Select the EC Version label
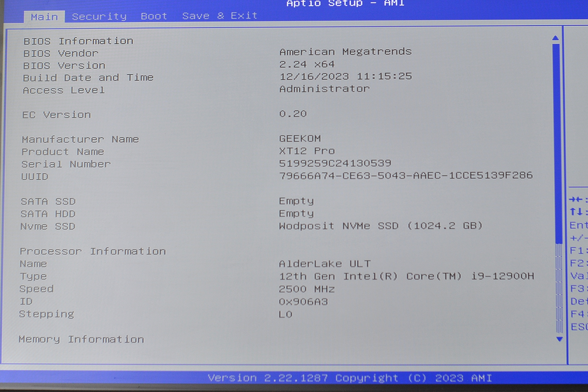 57,115
